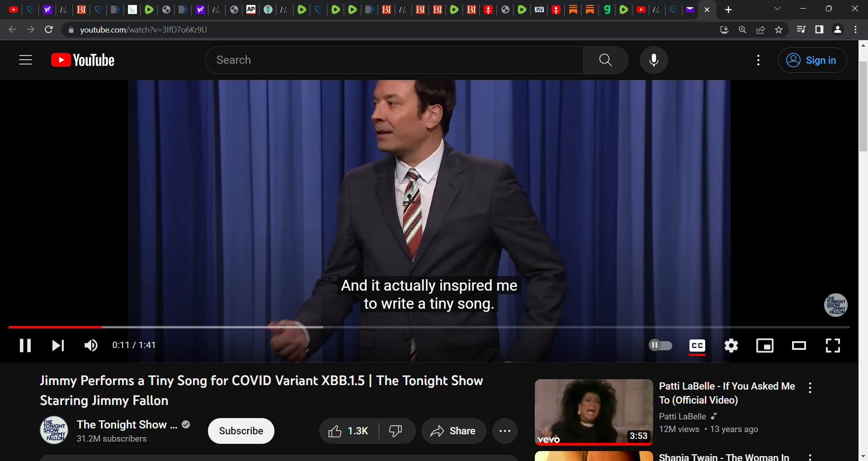Open the Chrome three-dot menu

(x=855, y=29)
